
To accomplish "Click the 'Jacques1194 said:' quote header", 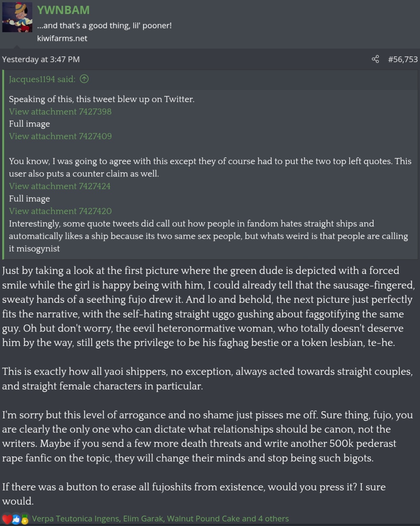I will [x=42, y=79].
